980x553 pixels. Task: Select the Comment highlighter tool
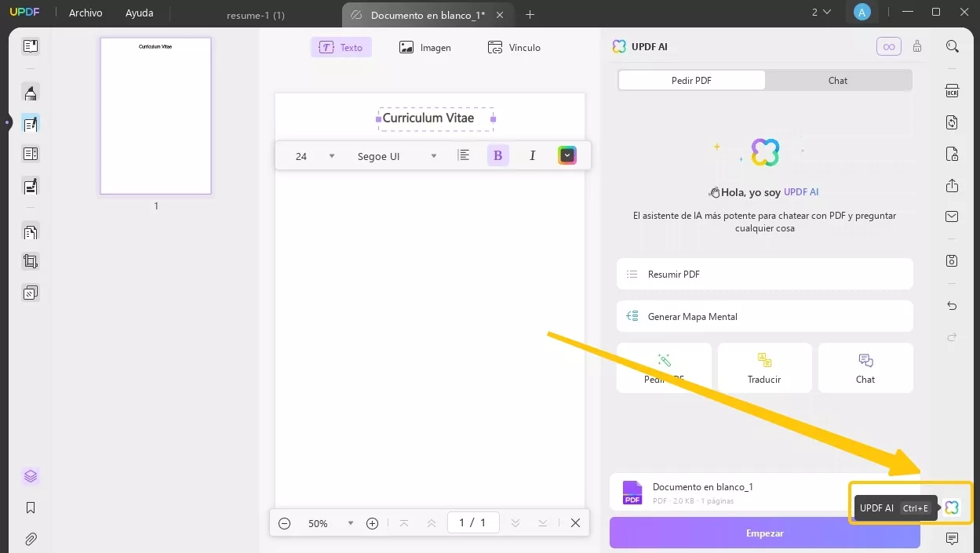coord(31,93)
